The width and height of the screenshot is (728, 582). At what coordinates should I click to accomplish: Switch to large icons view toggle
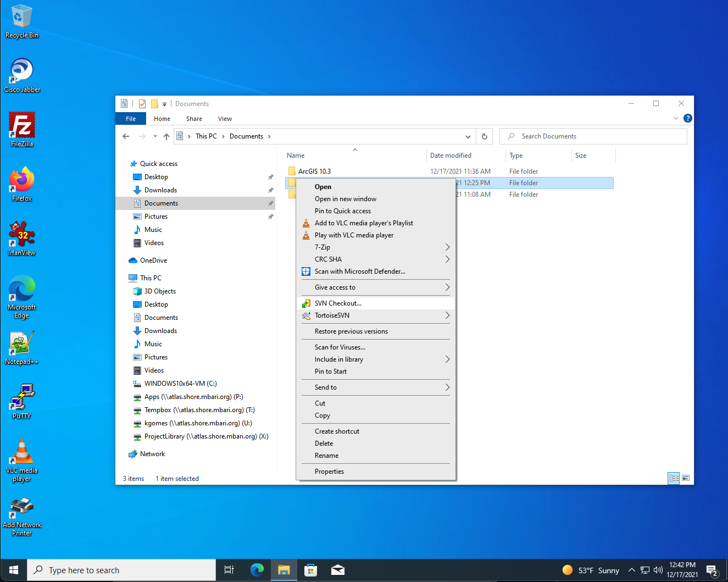(686, 478)
